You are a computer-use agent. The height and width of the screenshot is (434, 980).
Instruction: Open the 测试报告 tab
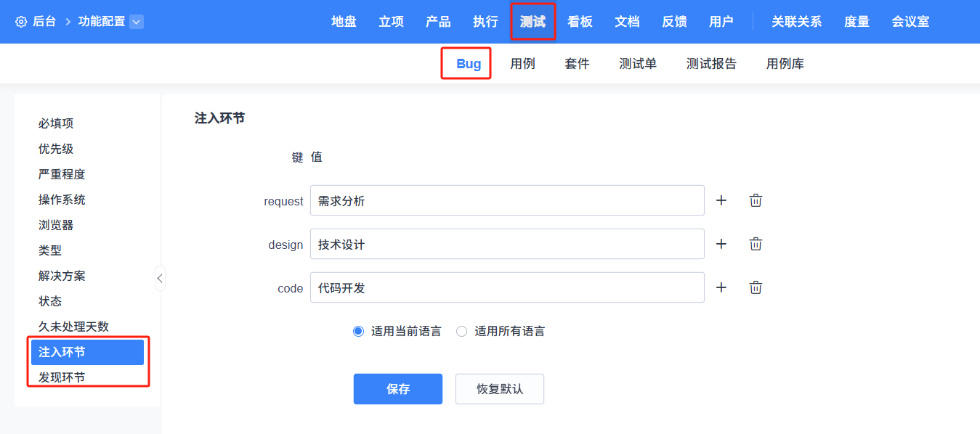click(711, 64)
